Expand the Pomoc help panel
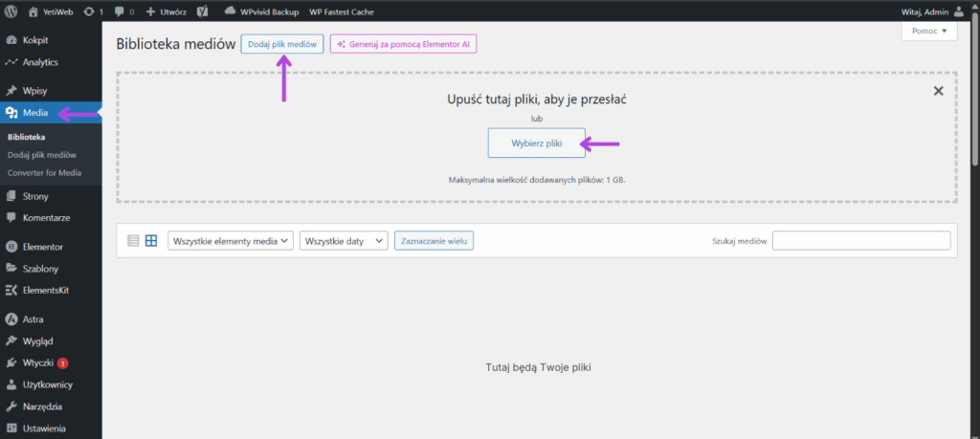980x439 pixels. pyautogui.click(x=928, y=32)
